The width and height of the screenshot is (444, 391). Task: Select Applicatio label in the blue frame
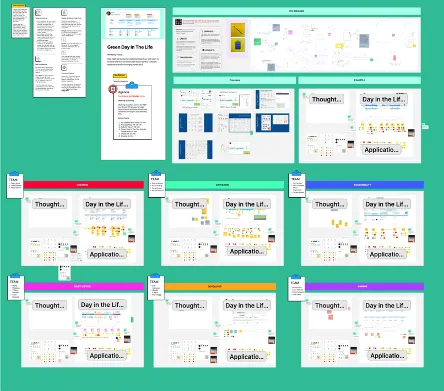pyautogui.click(x=387, y=254)
